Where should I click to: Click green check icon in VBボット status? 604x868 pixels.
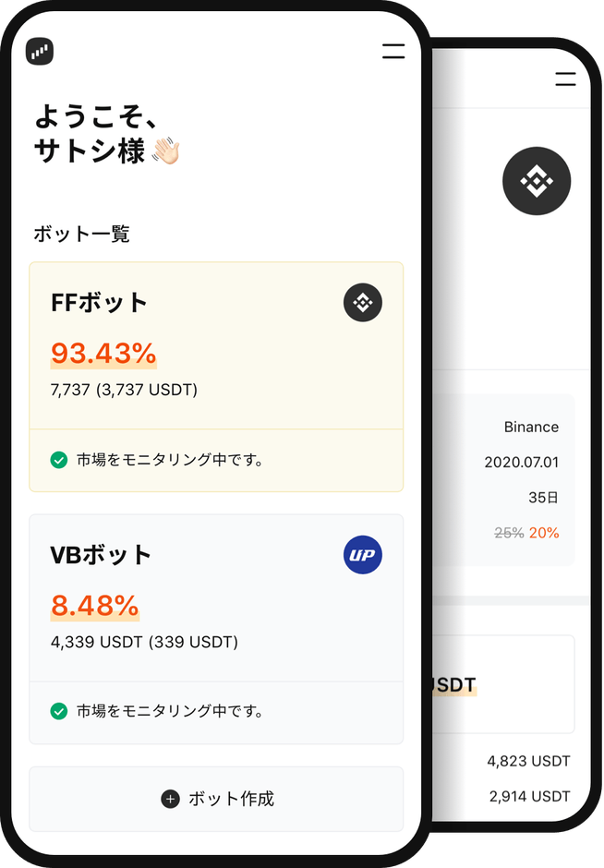click(59, 711)
